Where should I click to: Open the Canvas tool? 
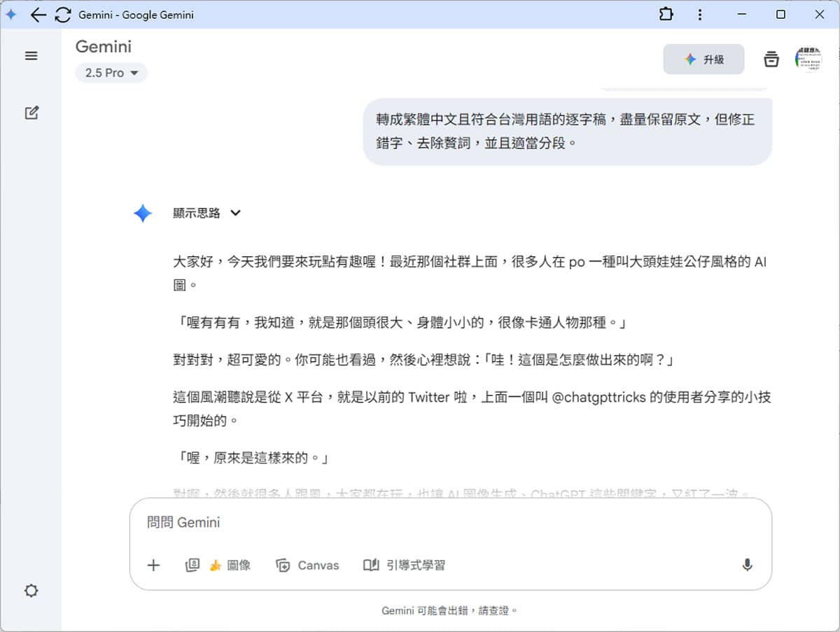pos(307,565)
